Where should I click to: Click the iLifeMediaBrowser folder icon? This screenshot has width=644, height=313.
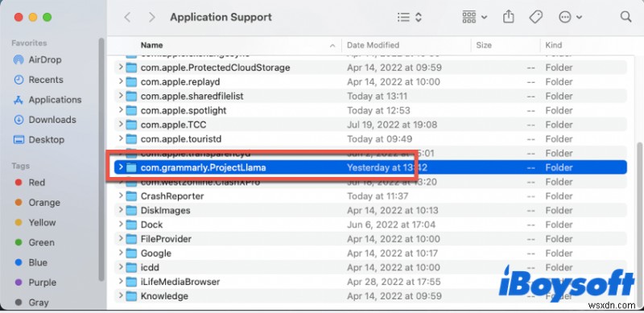131,282
